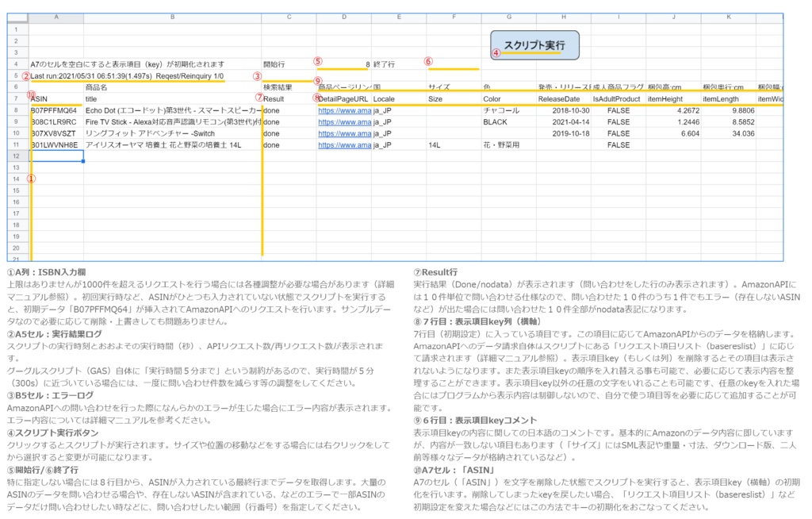The image size is (812, 519).
Task: Select the ASIN cell B07PFFMQ64
Action: point(56,111)
